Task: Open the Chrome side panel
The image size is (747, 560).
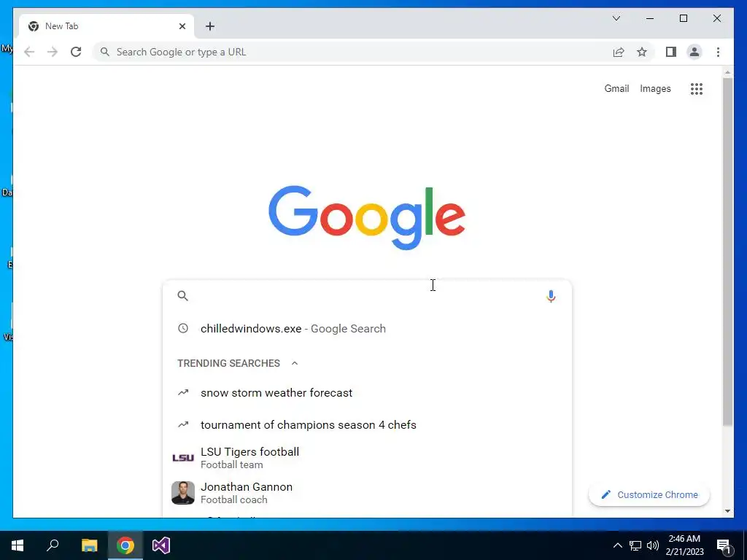Action: pyautogui.click(x=671, y=52)
